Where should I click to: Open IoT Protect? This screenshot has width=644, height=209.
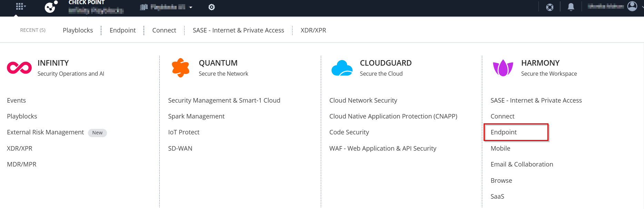[184, 132]
